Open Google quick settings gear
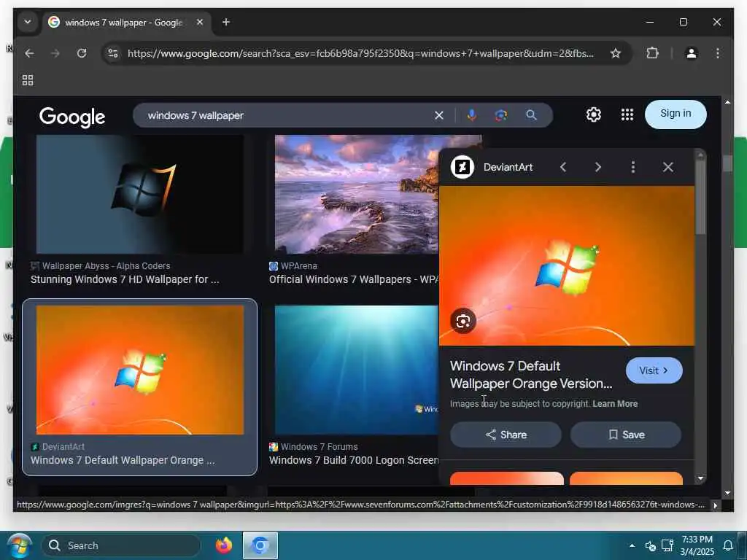The height and width of the screenshot is (560, 747). 594,114
